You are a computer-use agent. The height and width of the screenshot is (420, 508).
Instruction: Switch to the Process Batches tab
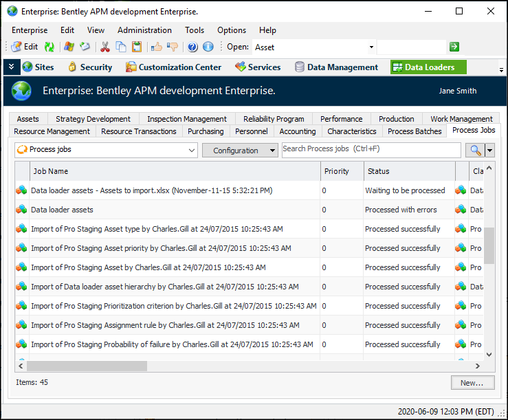(x=415, y=131)
